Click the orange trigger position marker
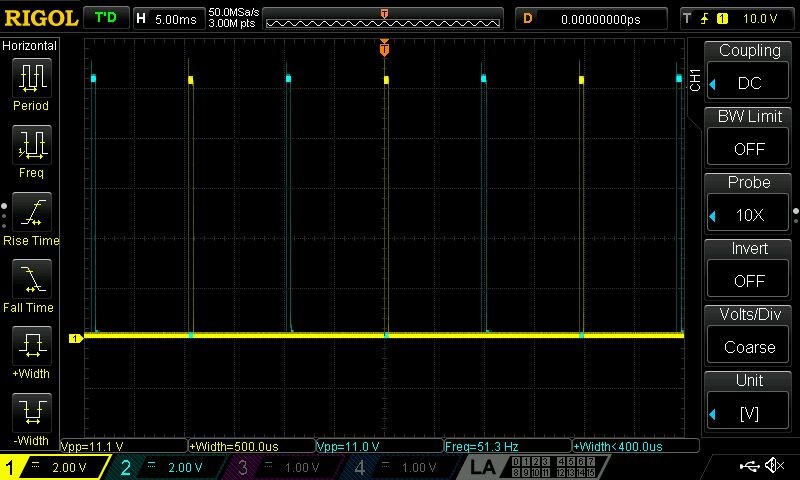The height and width of the screenshot is (480, 800). click(x=384, y=48)
